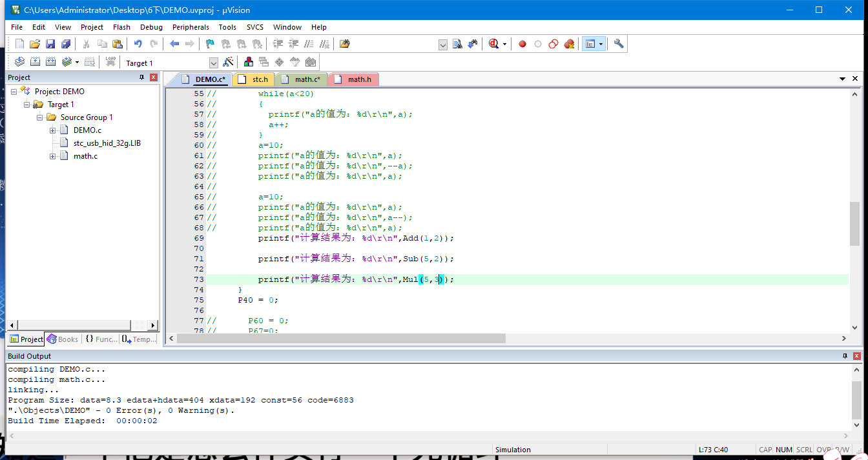Image resolution: width=868 pixels, height=460 pixels.
Task: Click the Find document search icon
Action: [457, 44]
